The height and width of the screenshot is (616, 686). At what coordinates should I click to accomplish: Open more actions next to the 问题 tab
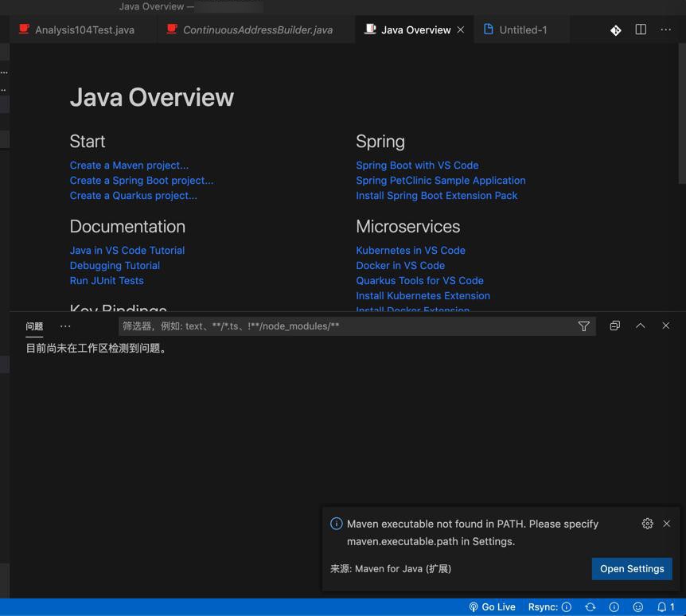click(64, 326)
